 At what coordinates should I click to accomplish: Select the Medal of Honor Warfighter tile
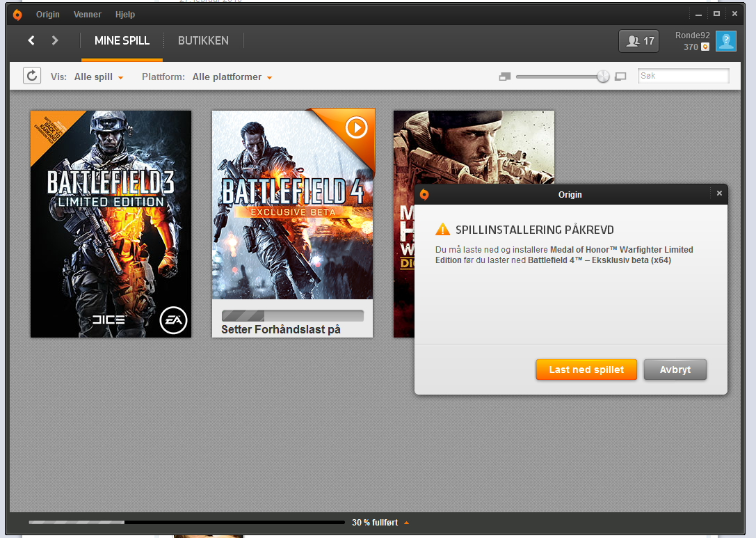point(474,147)
